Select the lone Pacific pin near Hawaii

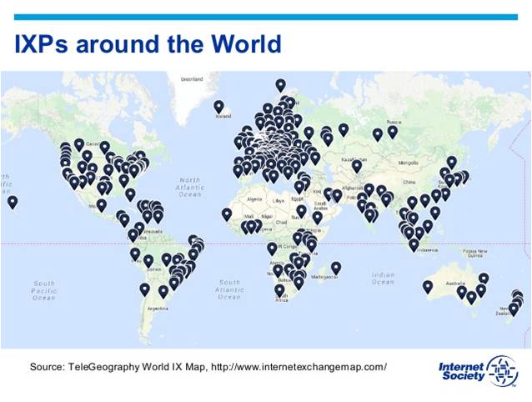click(x=13, y=201)
